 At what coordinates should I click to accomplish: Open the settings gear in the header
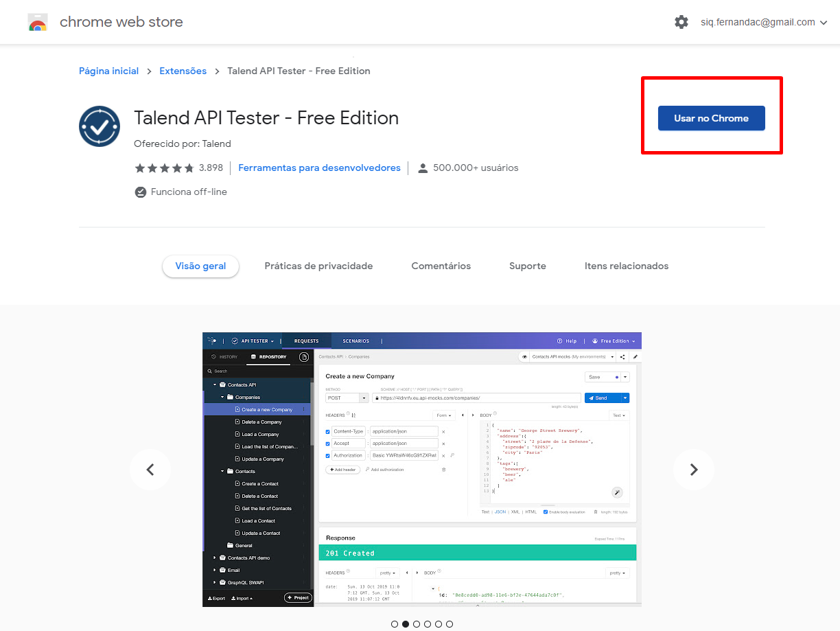pos(681,22)
